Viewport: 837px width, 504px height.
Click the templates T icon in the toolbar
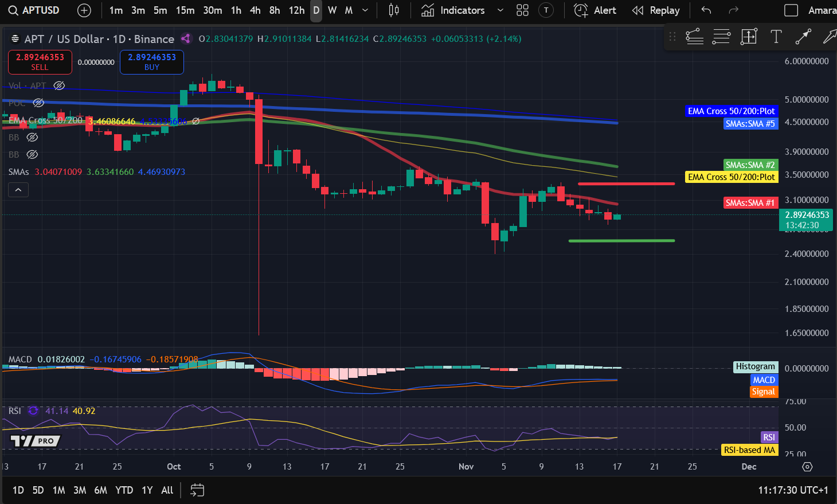(x=546, y=10)
